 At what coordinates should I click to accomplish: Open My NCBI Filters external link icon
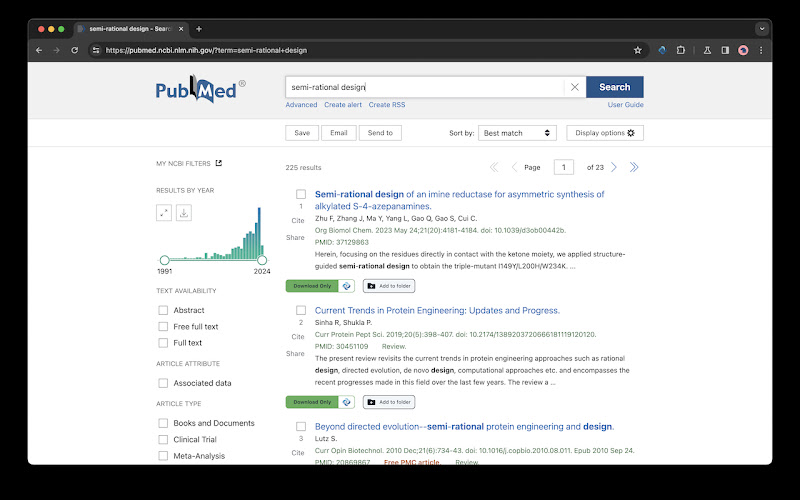point(218,163)
